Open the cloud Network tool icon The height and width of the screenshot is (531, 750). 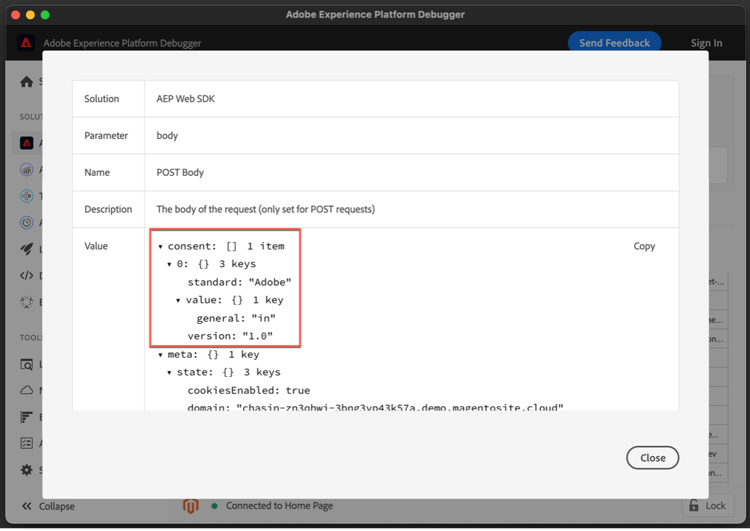click(x=26, y=390)
